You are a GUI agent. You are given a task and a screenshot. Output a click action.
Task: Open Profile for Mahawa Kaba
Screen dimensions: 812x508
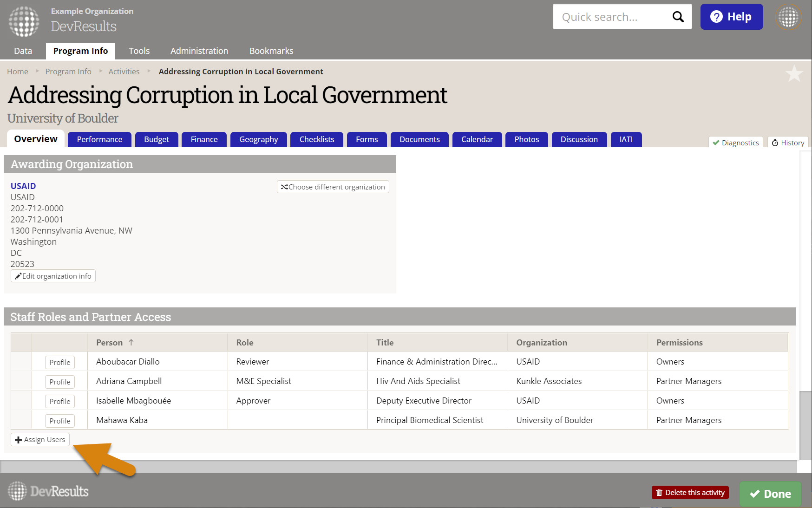click(60, 421)
